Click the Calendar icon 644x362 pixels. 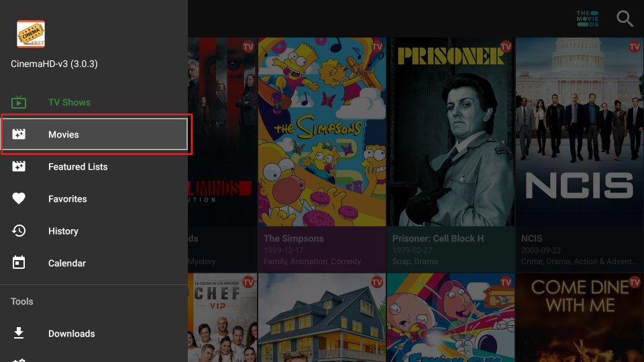click(x=19, y=263)
